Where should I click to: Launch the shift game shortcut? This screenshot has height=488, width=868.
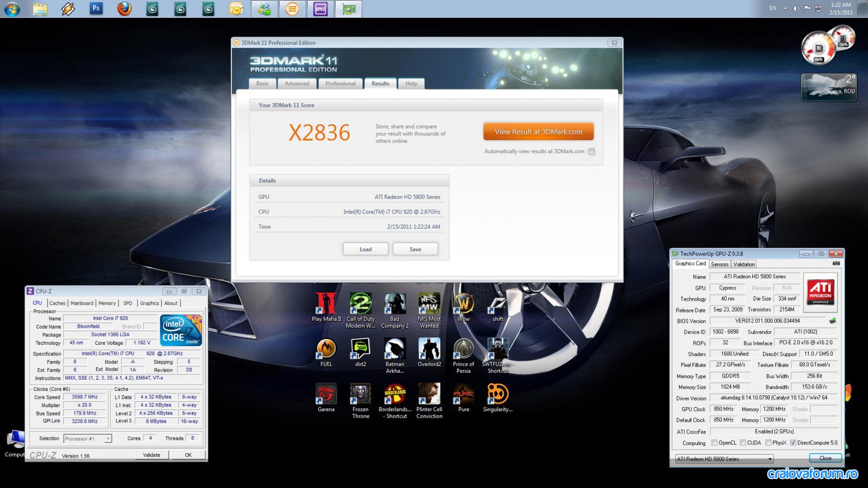[x=498, y=308]
